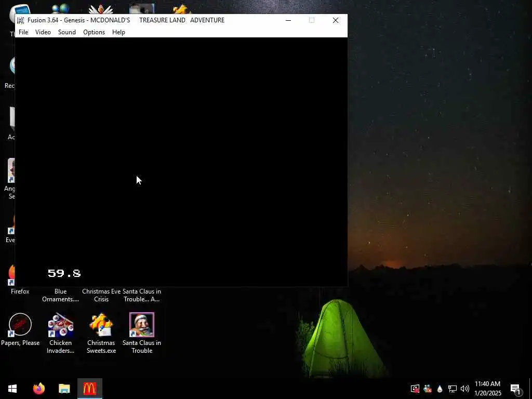Click the McDonald's Fusion taskbar button
532x399 pixels.
89,389
